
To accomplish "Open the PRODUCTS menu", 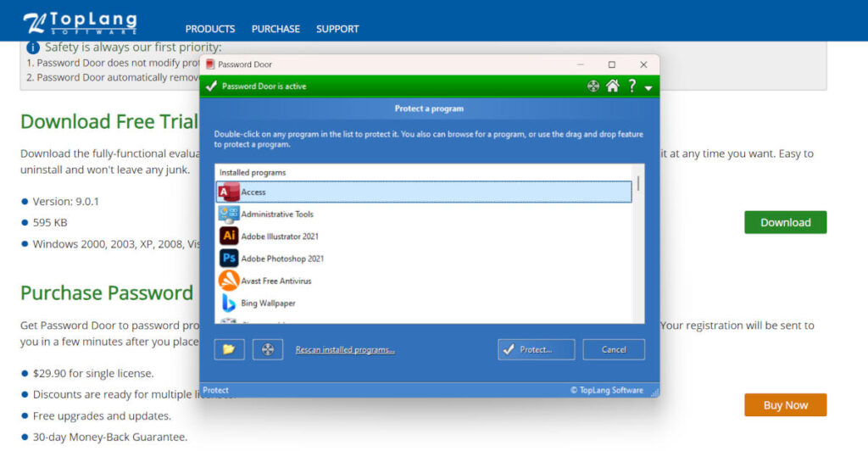I will click(210, 29).
